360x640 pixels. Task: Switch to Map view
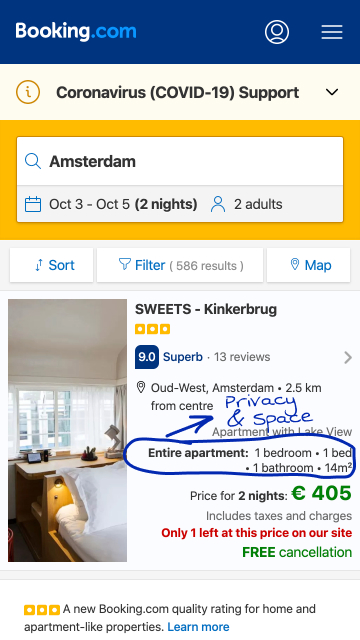[x=309, y=265]
